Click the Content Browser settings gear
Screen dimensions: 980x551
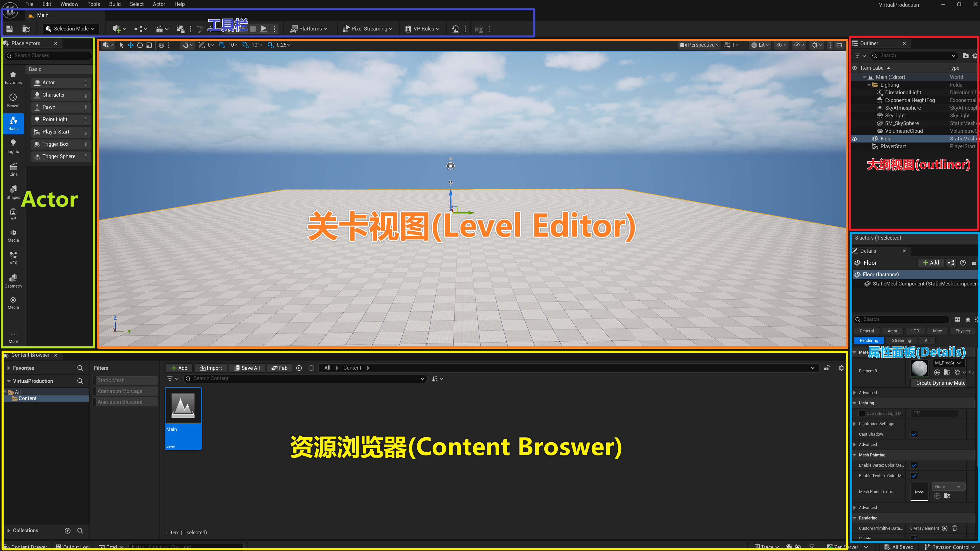click(841, 368)
